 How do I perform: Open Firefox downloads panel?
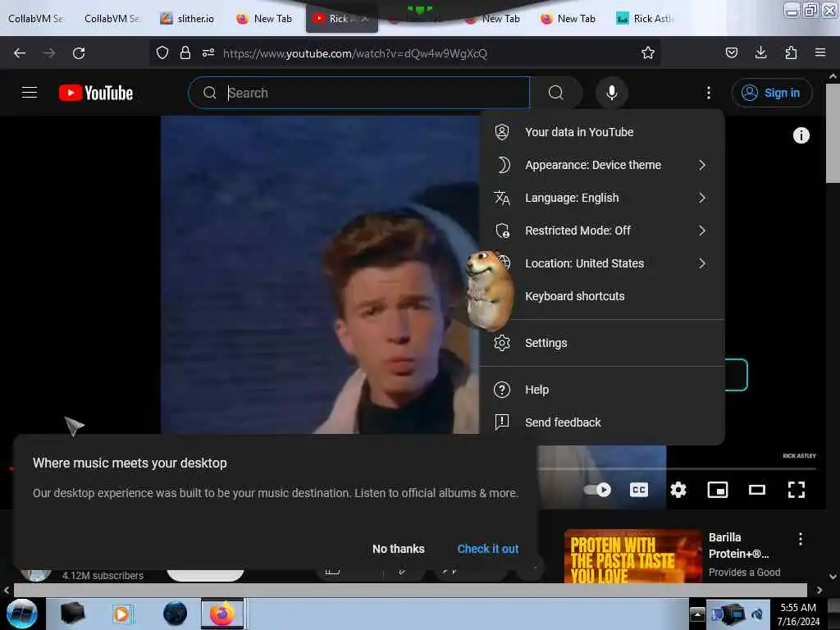tap(760, 52)
